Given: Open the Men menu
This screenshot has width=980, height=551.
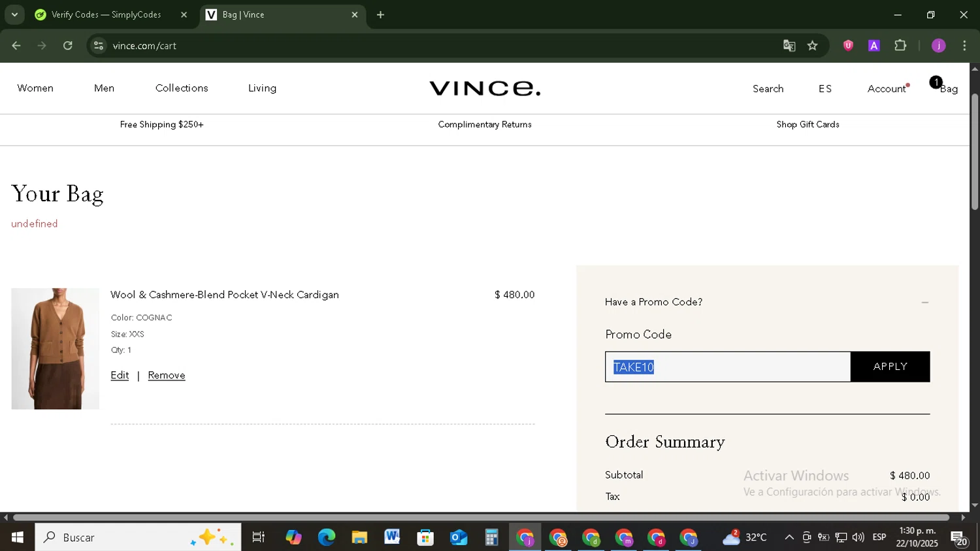Looking at the screenshot, I should [x=104, y=88].
